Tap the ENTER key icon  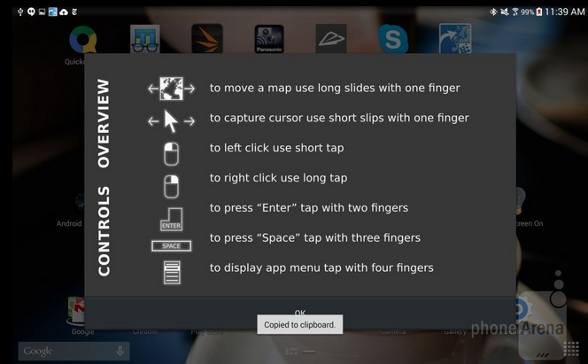172,220
